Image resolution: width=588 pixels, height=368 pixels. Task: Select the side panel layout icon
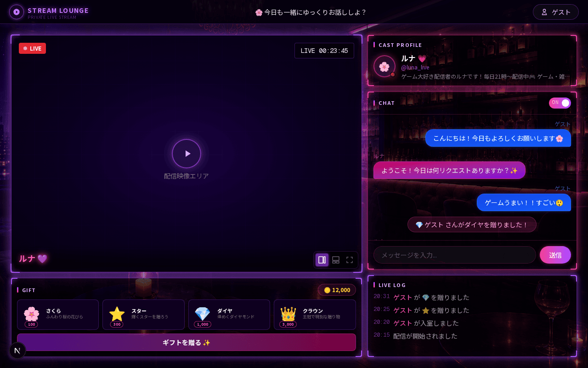[322, 260]
